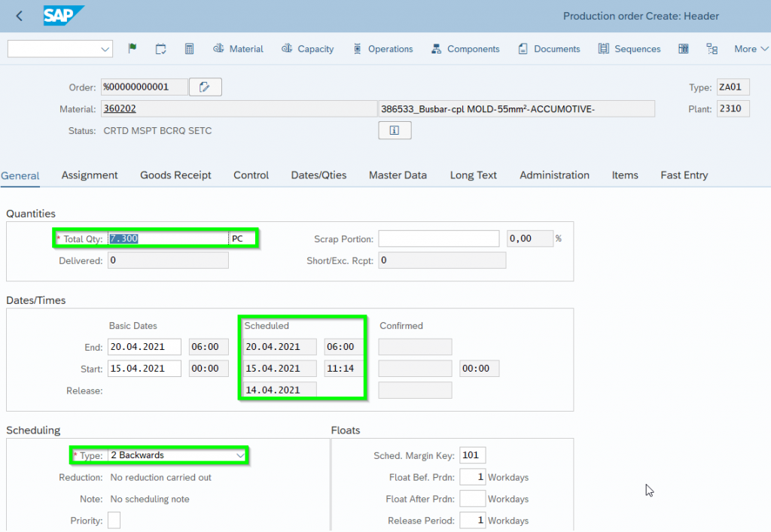The height and width of the screenshot is (532, 771).
Task: Click the pencil icon beside Order number
Action: click(x=205, y=87)
